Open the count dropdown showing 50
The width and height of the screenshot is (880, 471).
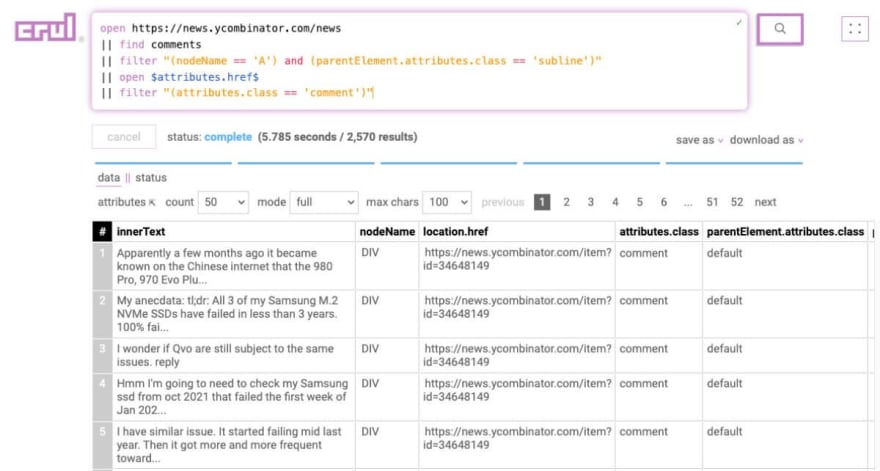223,202
